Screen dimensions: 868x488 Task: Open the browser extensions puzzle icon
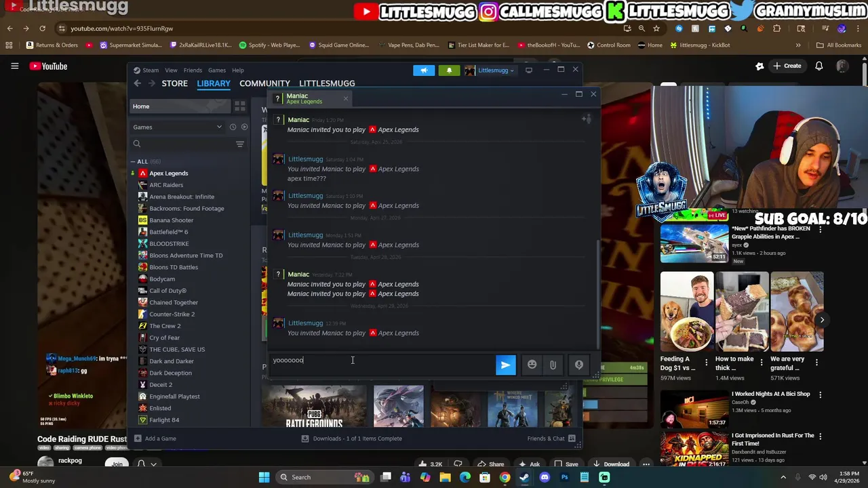pos(776,28)
